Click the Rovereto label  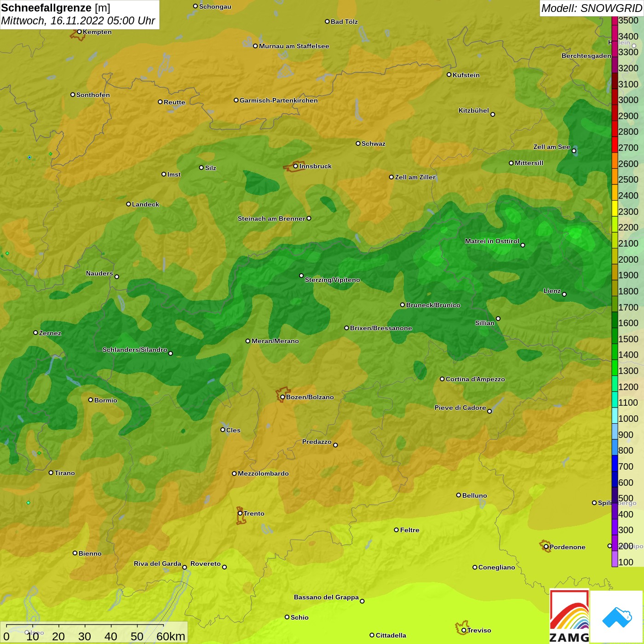point(206,563)
